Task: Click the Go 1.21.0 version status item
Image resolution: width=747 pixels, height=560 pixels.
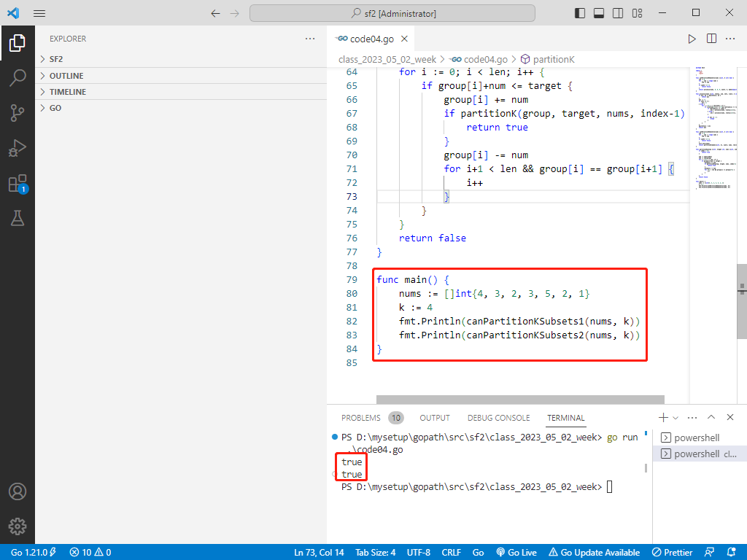Action: pyautogui.click(x=33, y=552)
